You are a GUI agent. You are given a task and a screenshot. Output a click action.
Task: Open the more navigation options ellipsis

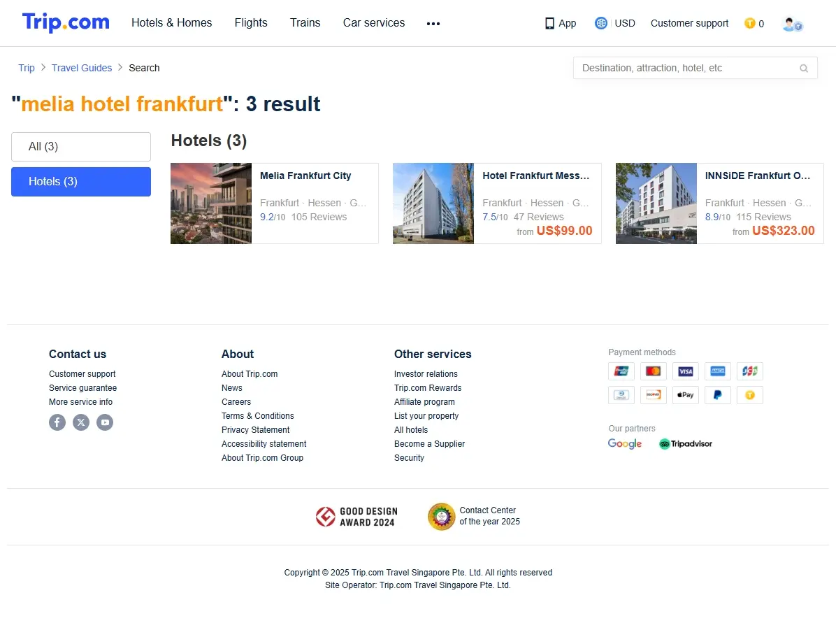(433, 24)
